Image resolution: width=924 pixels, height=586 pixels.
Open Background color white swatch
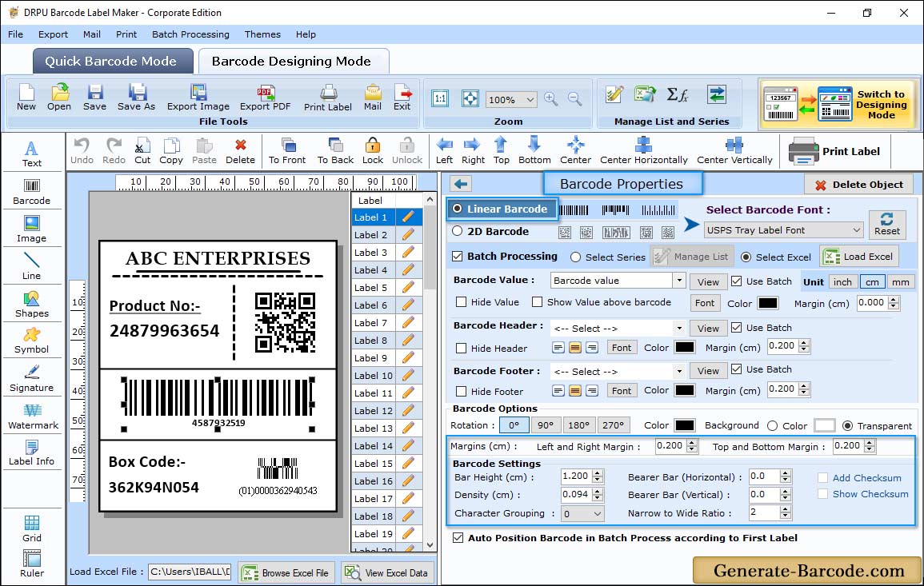coord(824,425)
